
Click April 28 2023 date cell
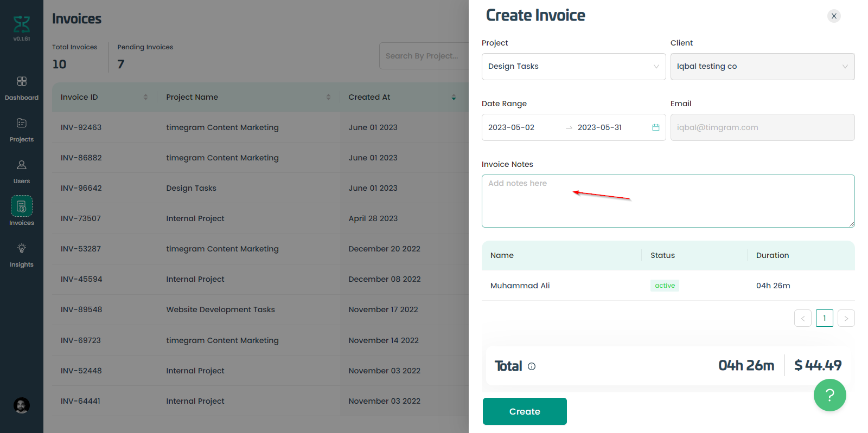(373, 218)
